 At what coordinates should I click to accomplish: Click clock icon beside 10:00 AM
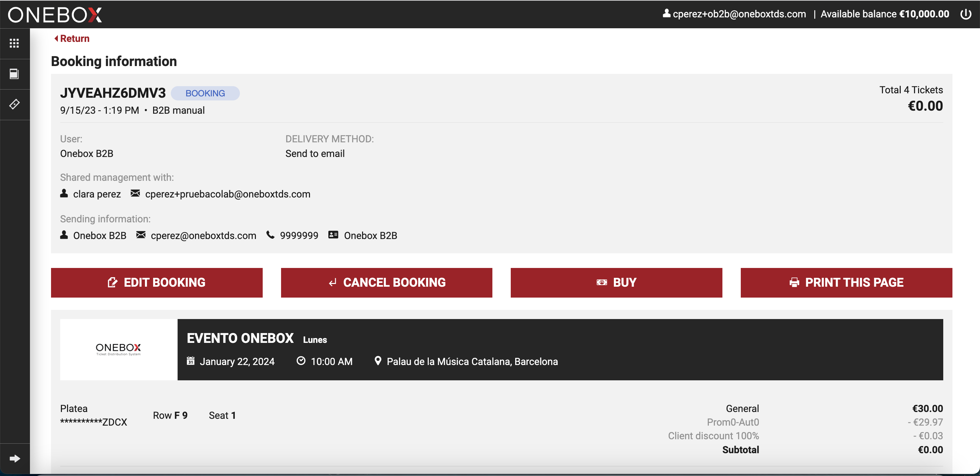pos(301,361)
